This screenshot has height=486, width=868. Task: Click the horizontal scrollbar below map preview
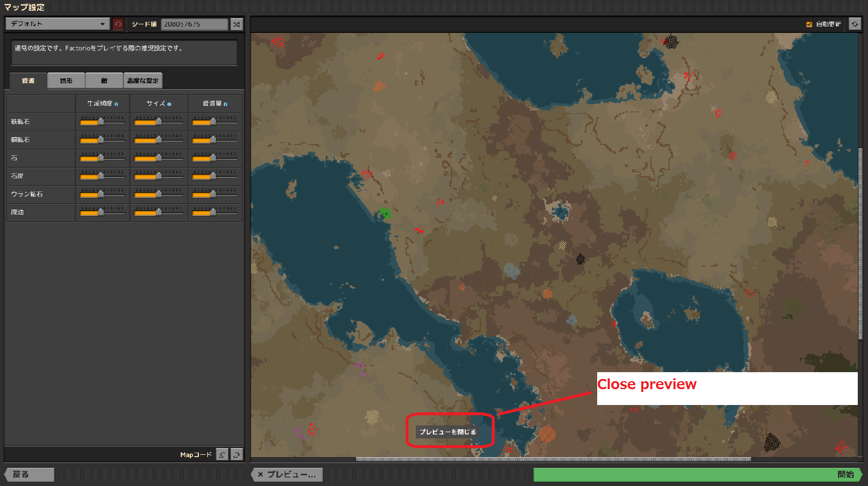553,459
